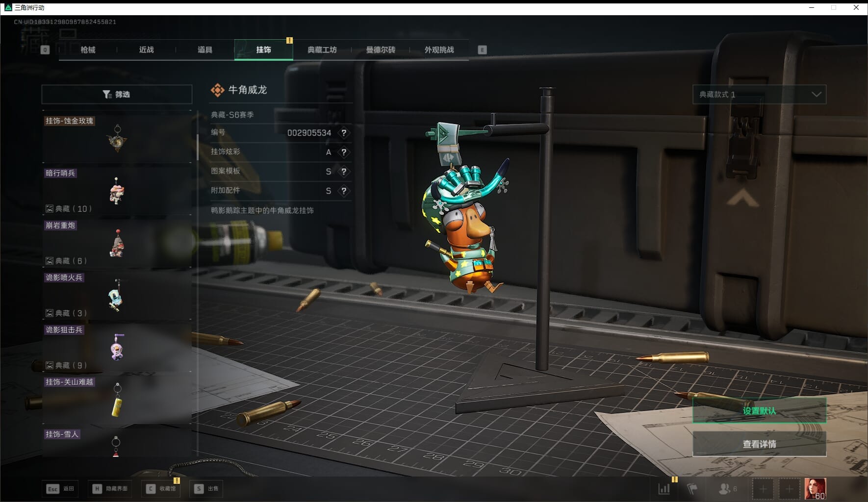Screen dimensions: 868x502
Task: Show help for 编号 serial number
Action: [x=344, y=133]
